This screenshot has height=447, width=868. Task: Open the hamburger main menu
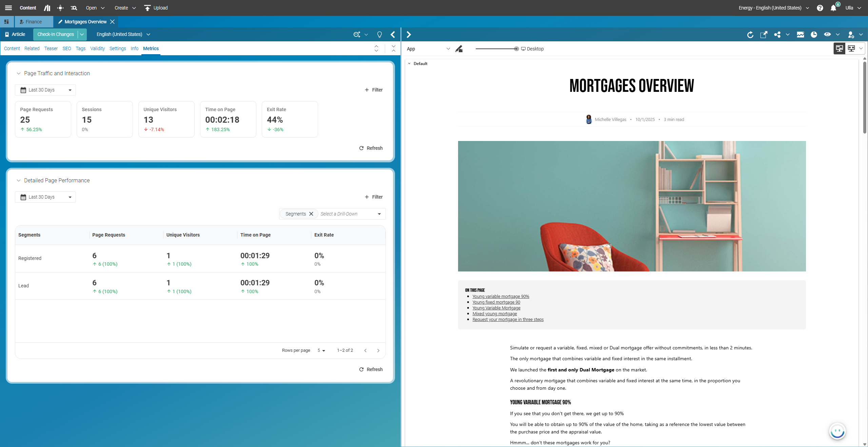click(8, 8)
